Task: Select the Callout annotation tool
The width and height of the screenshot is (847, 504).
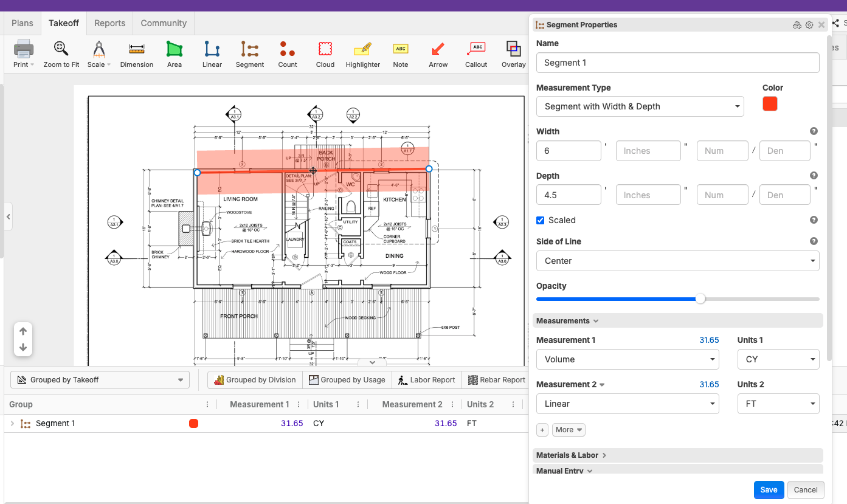Action: pos(476,54)
